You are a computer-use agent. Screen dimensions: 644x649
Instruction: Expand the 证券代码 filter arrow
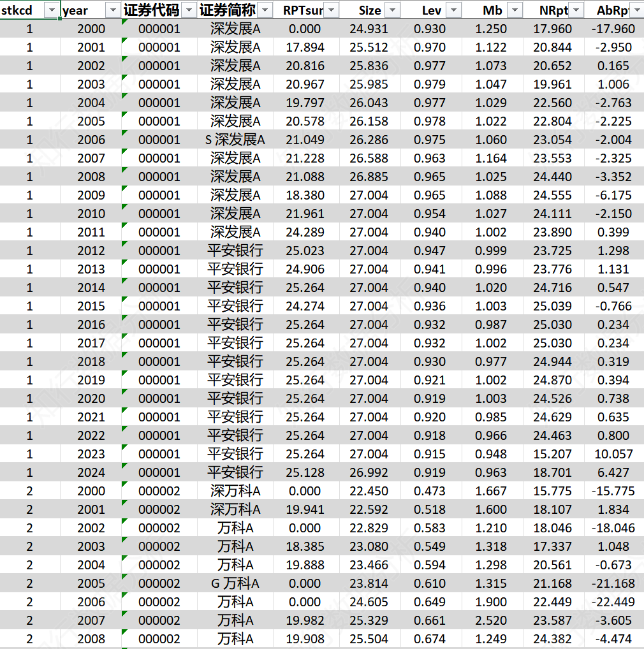189,10
